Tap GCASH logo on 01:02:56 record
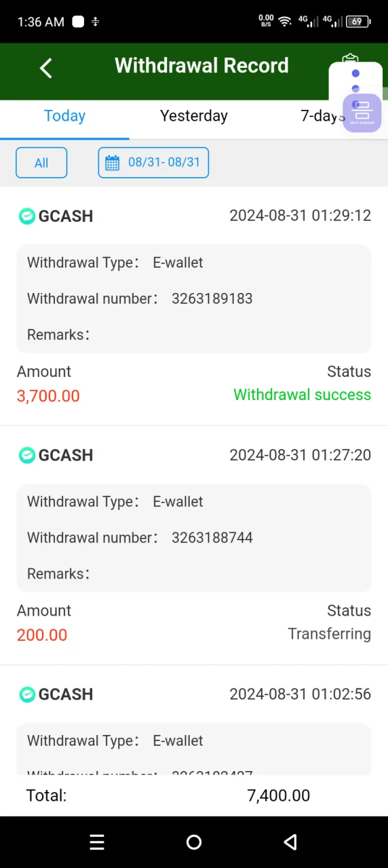The height and width of the screenshot is (868, 388). tap(26, 694)
